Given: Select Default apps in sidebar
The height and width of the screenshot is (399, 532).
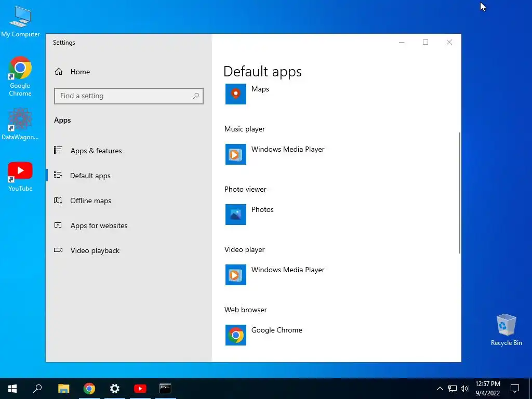Looking at the screenshot, I should tap(90, 176).
